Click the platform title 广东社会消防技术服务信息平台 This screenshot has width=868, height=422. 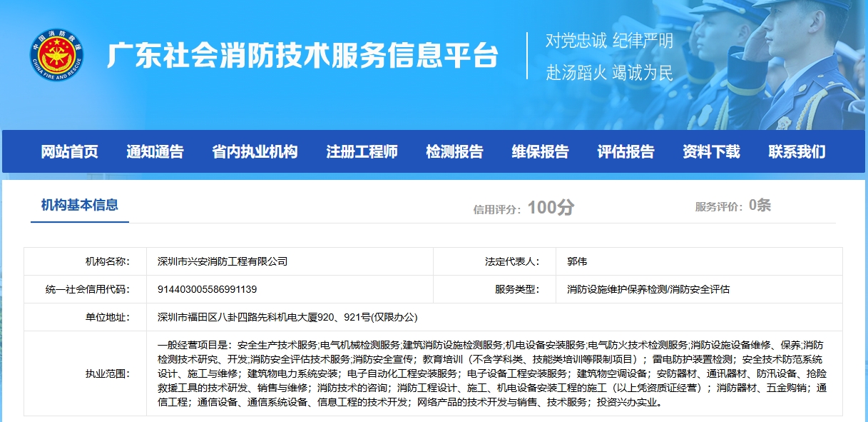click(x=302, y=56)
